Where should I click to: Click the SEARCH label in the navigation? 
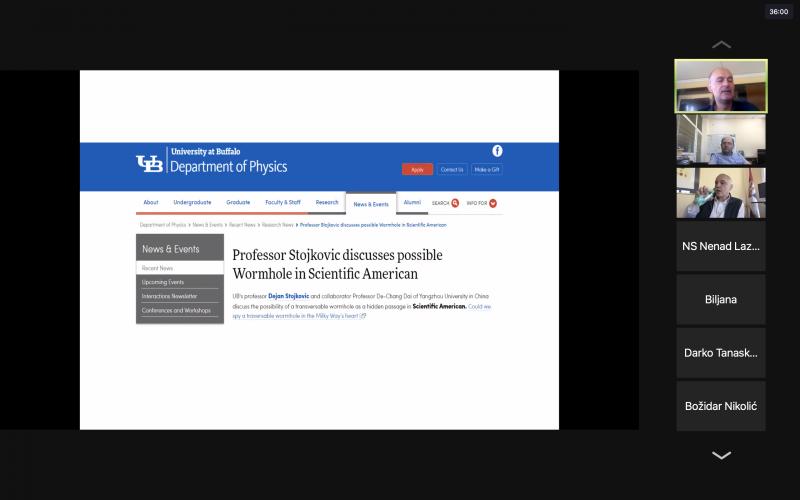pyautogui.click(x=440, y=203)
